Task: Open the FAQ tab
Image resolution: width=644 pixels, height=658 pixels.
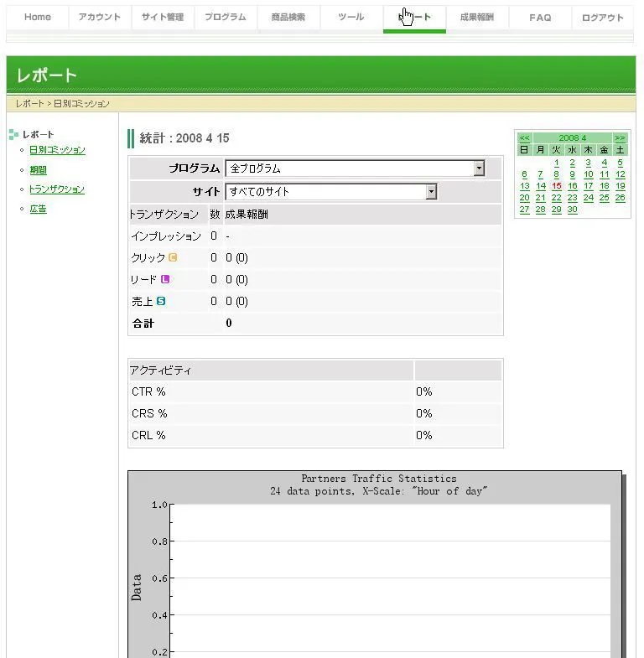Action: [x=540, y=18]
